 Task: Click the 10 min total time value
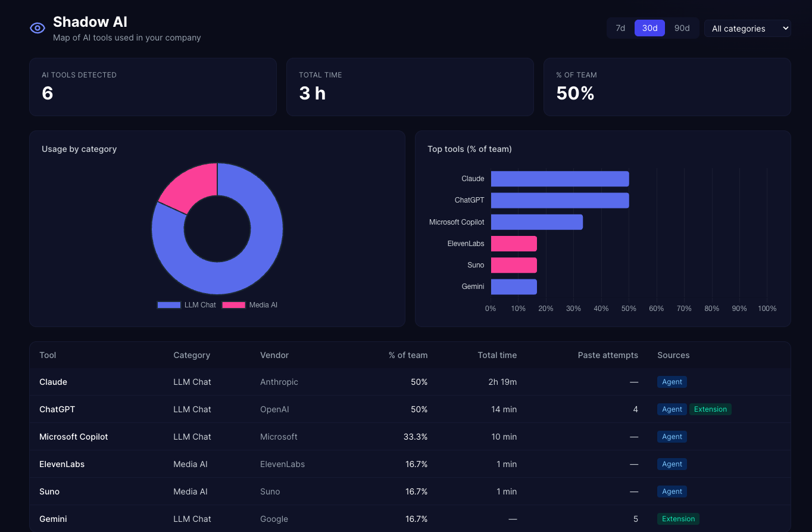[x=504, y=437]
